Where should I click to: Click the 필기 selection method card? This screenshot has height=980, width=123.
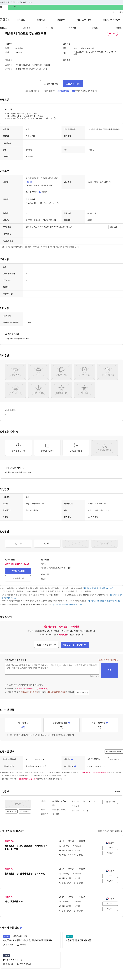[x=76, y=544]
